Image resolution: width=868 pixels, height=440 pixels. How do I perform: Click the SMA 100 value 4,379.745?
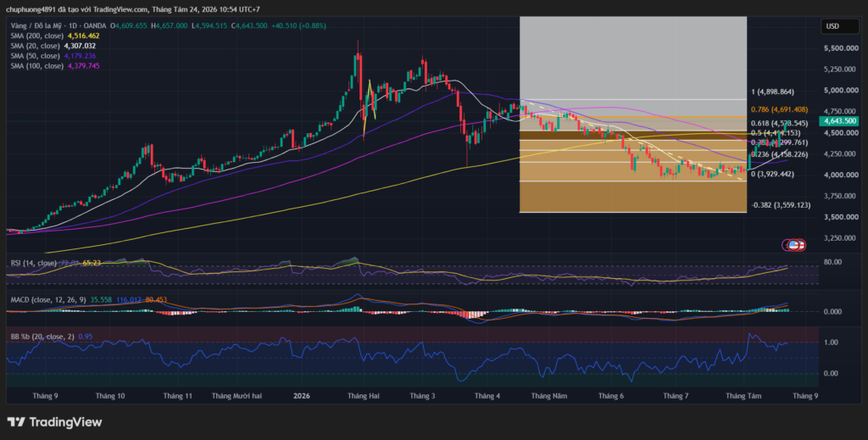84,66
